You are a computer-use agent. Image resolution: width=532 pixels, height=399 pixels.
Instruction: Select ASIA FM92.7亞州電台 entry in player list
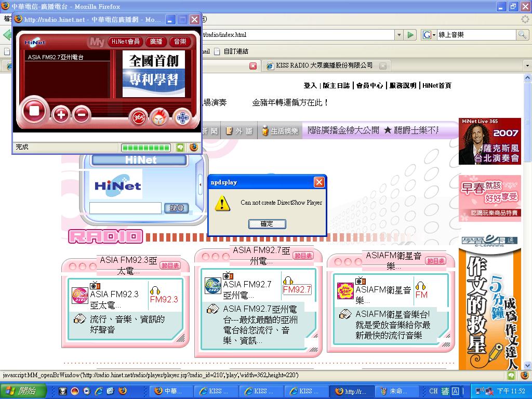tap(56, 57)
